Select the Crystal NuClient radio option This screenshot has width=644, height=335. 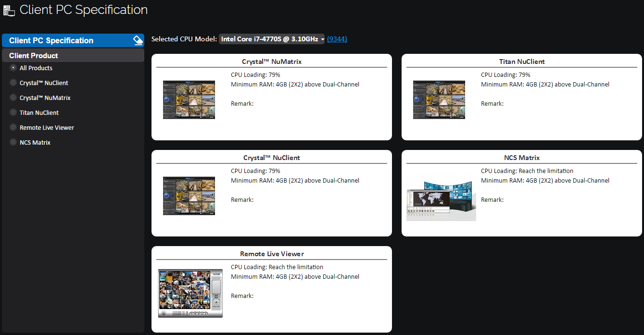click(x=13, y=83)
